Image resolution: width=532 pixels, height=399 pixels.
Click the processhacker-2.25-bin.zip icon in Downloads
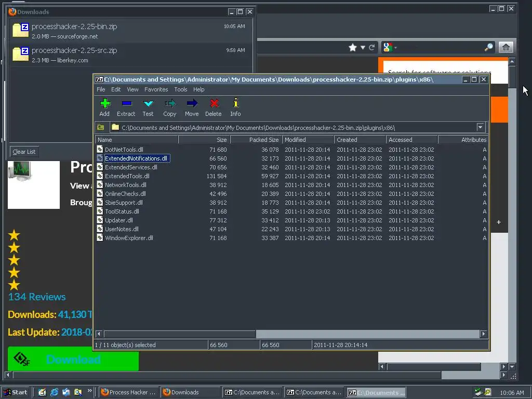click(x=20, y=30)
